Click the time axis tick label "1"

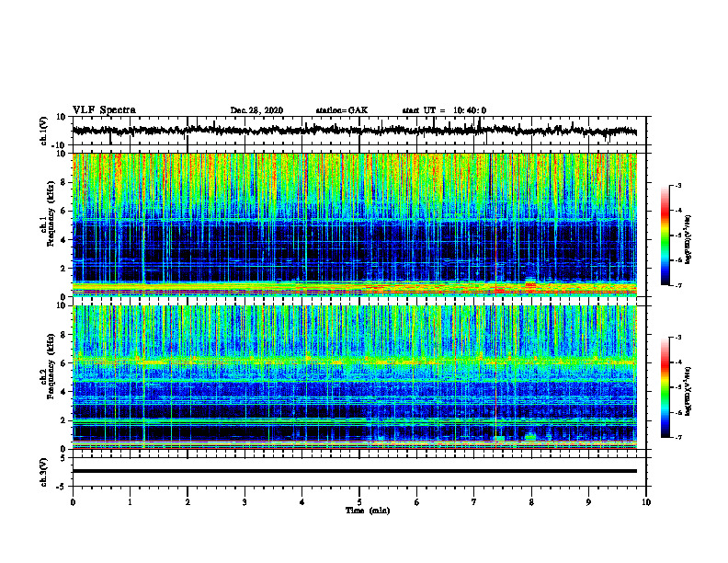point(130,502)
